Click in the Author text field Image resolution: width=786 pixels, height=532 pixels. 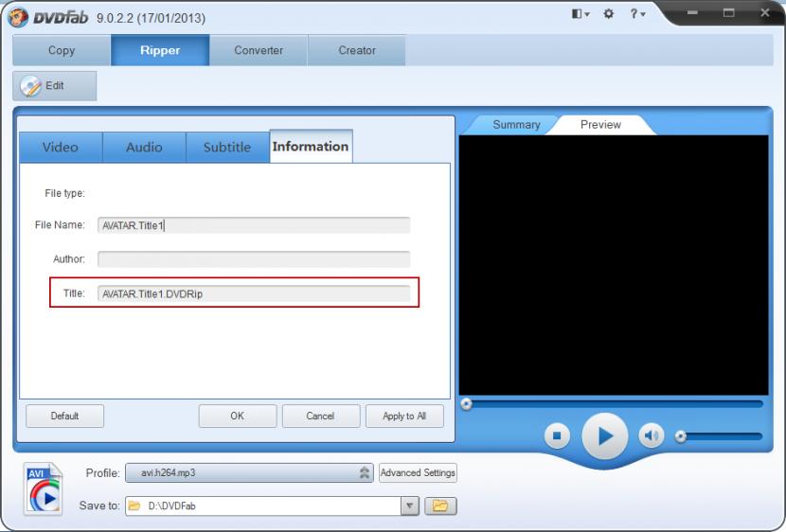click(254, 259)
